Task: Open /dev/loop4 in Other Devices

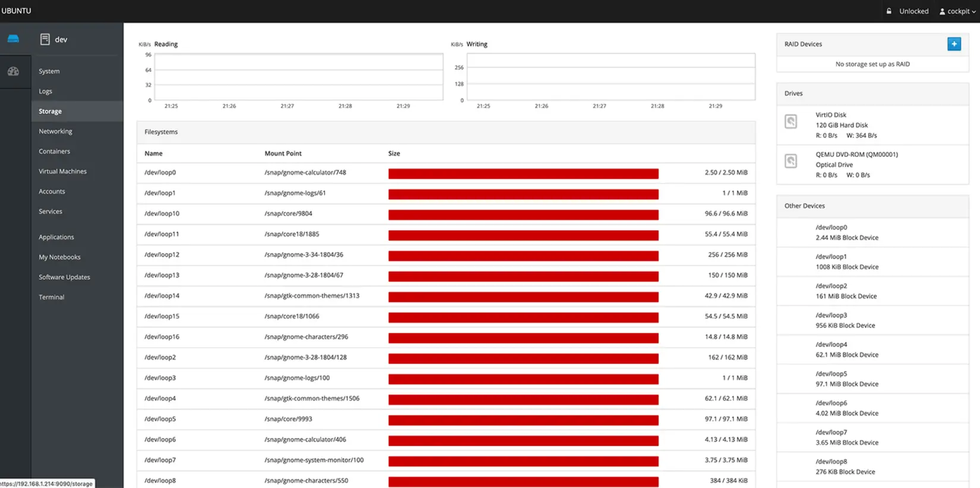Action: 846,350
